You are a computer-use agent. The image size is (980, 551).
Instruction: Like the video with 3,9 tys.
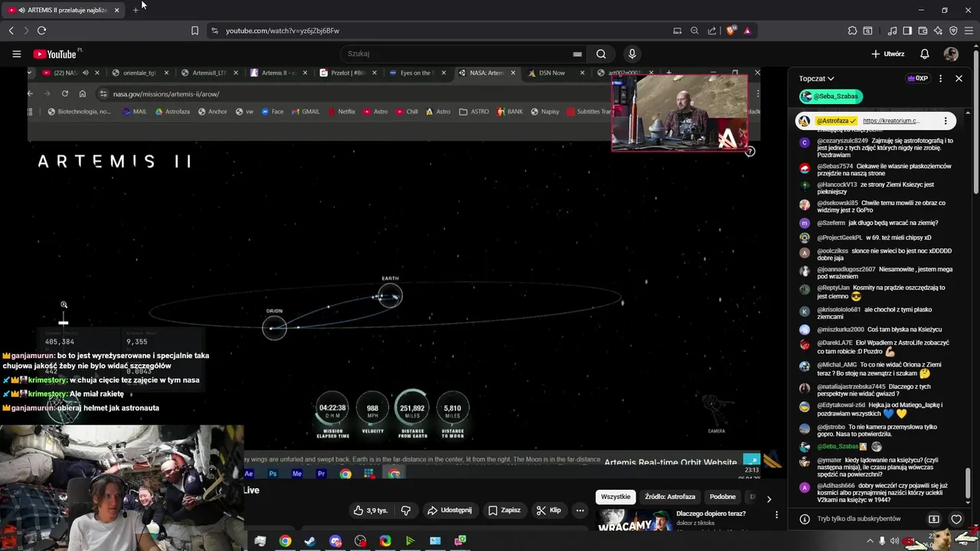pyautogui.click(x=370, y=510)
